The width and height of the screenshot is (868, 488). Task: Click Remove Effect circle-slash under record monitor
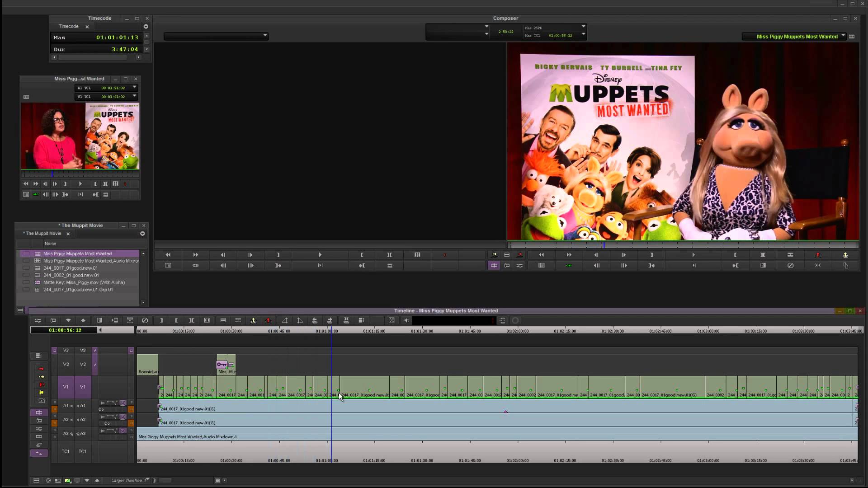coord(790,266)
